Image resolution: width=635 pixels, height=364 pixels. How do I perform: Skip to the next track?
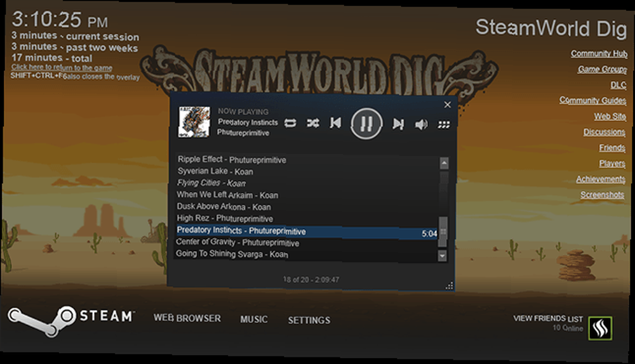[398, 124]
